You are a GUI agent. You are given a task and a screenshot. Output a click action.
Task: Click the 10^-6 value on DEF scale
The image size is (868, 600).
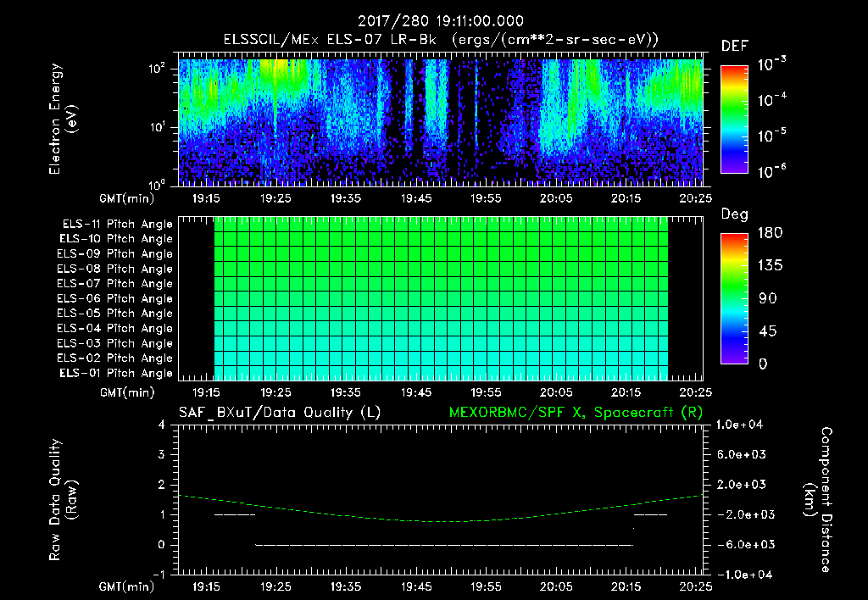point(771,171)
